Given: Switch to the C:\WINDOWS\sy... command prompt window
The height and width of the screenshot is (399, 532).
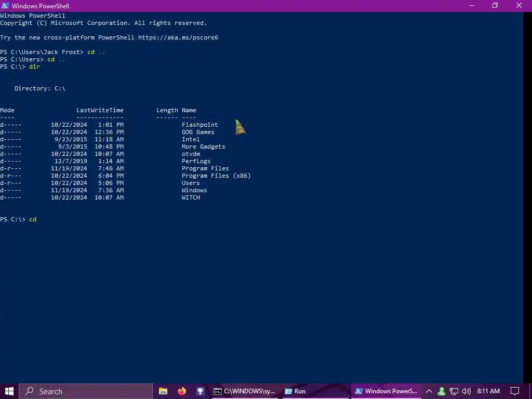Looking at the screenshot, I should tap(244, 391).
